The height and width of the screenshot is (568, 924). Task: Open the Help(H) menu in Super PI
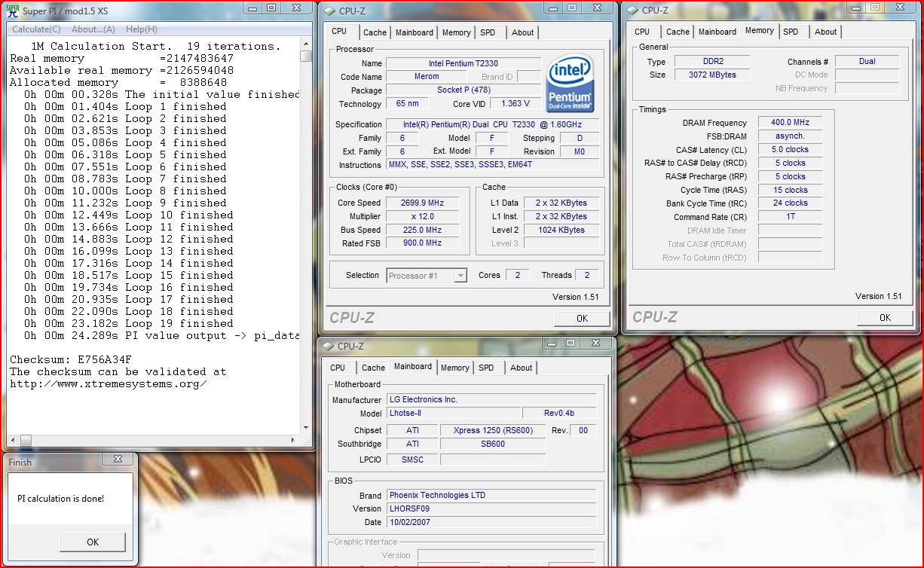pyautogui.click(x=142, y=29)
